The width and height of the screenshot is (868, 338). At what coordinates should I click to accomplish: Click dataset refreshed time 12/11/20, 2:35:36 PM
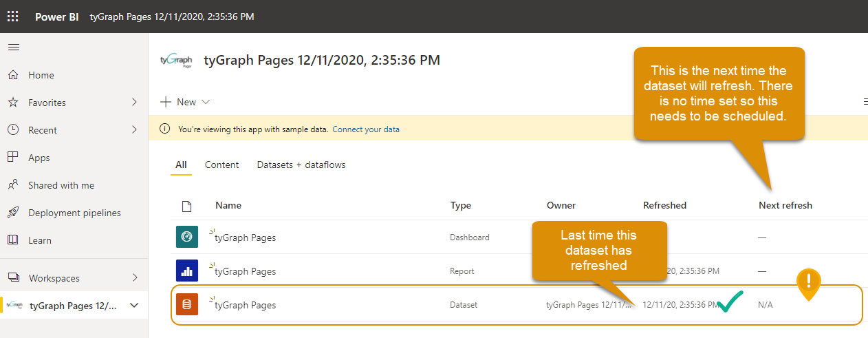[681, 305]
